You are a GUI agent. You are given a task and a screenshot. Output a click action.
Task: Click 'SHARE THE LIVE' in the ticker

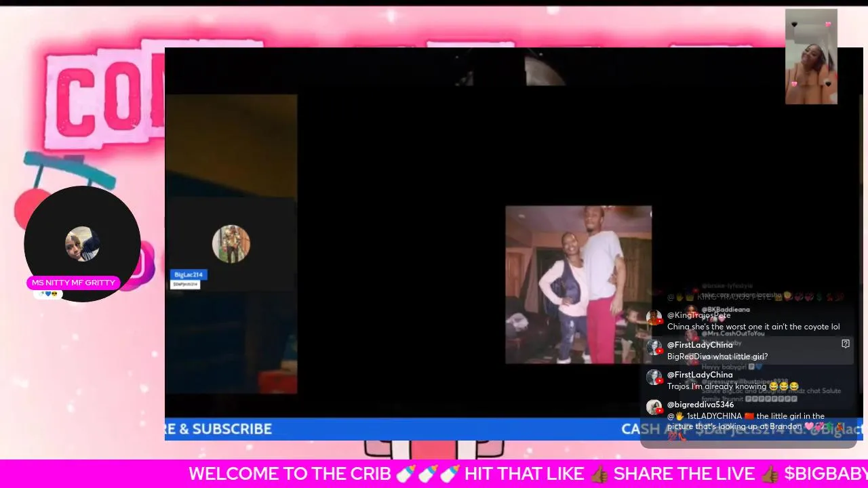[x=684, y=473]
